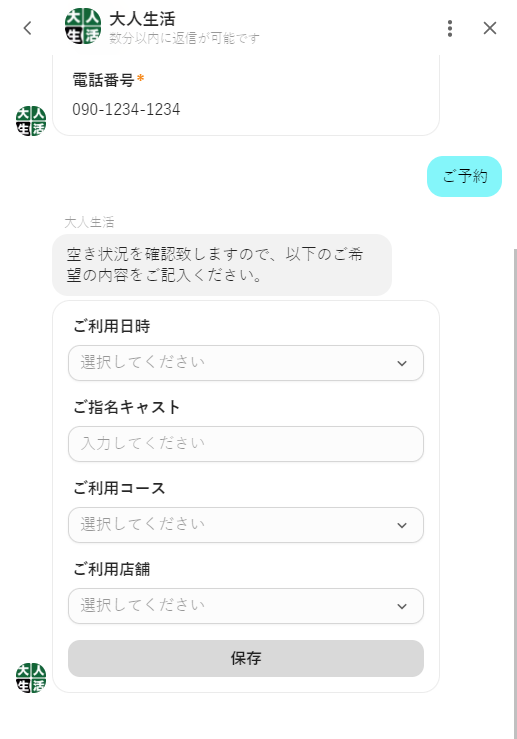
Task: Open the ご利用コース dropdown
Action: pyautogui.click(x=246, y=525)
